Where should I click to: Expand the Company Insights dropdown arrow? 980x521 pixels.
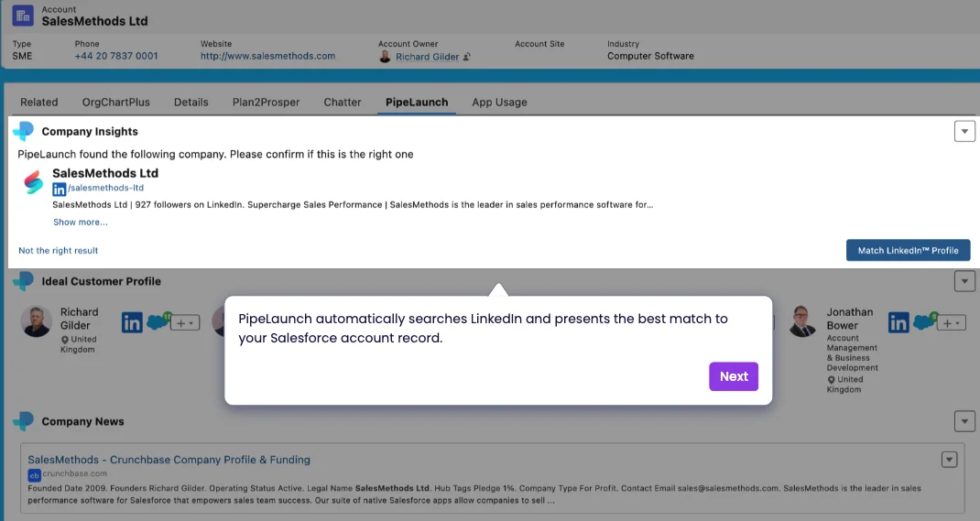coord(964,132)
